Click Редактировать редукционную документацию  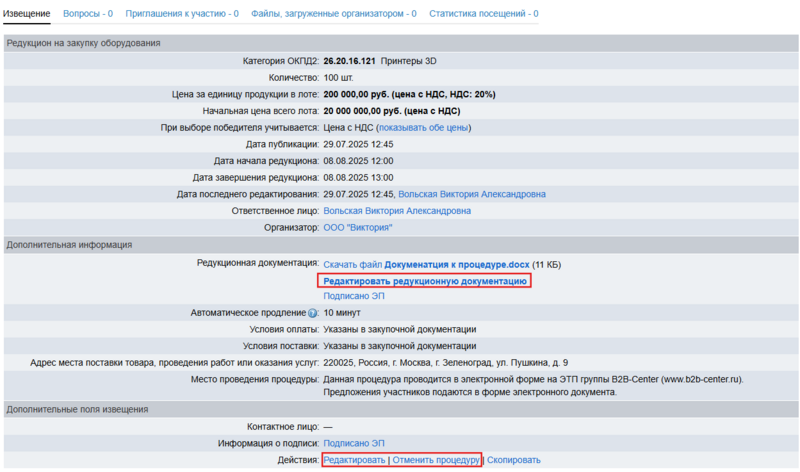[424, 282]
